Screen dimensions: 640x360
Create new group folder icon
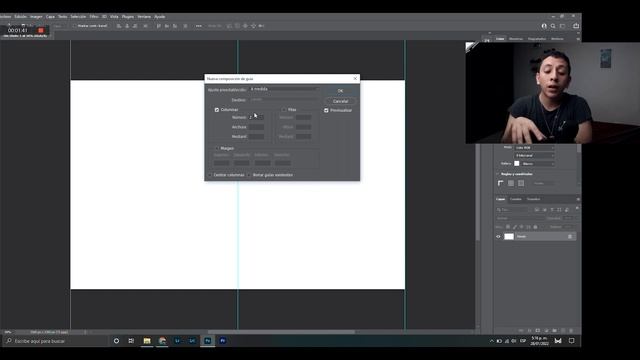tap(554, 330)
